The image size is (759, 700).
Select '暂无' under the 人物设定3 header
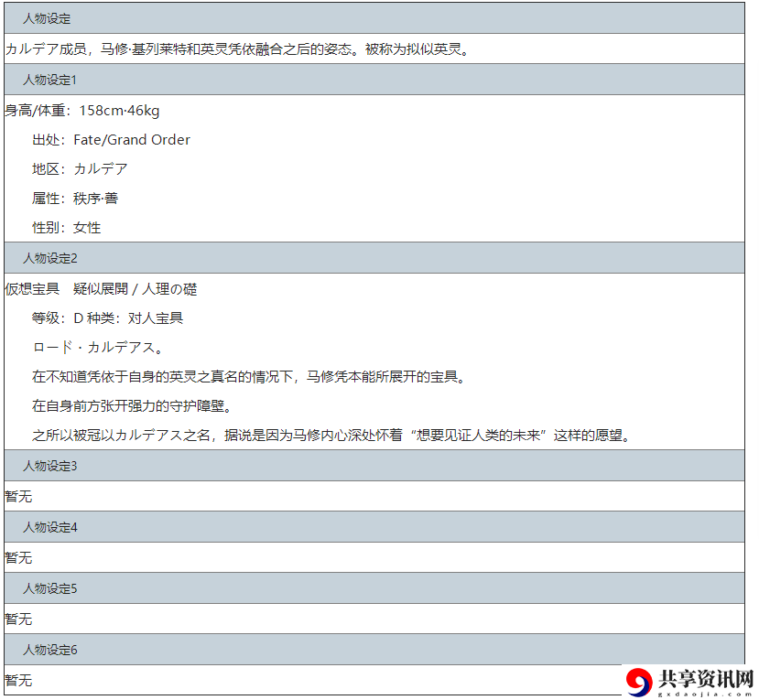(18, 496)
